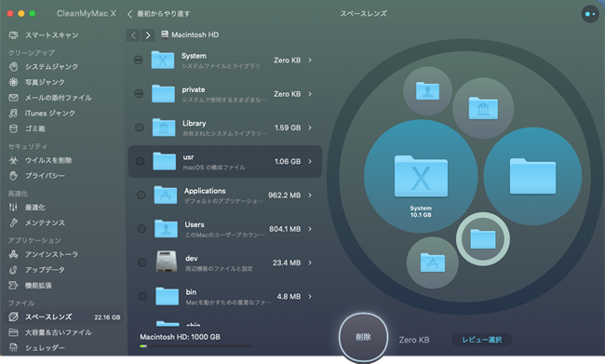Image resolution: width=605 pixels, height=364 pixels.
Task: Select the Applications bubble in the lens
Action: [433, 263]
